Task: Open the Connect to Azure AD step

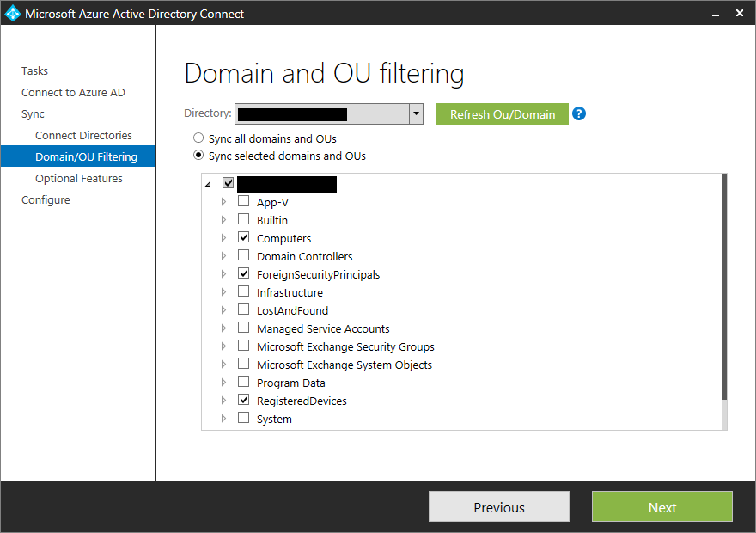Action: [x=73, y=93]
